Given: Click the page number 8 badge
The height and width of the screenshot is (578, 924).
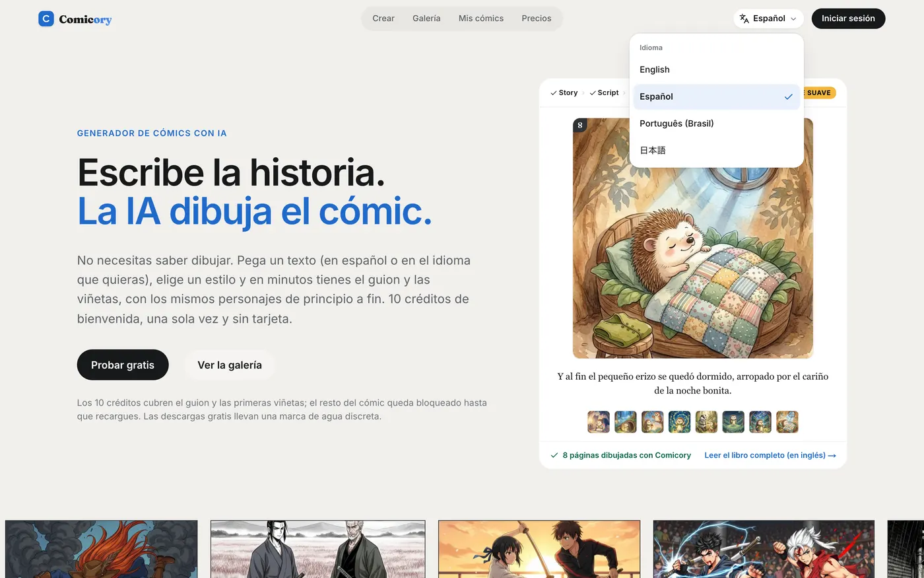Looking at the screenshot, I should tap(580, 125).
